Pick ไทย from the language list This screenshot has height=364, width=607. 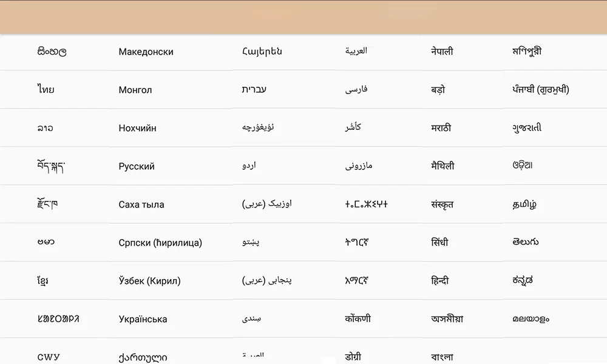(46, 89)
